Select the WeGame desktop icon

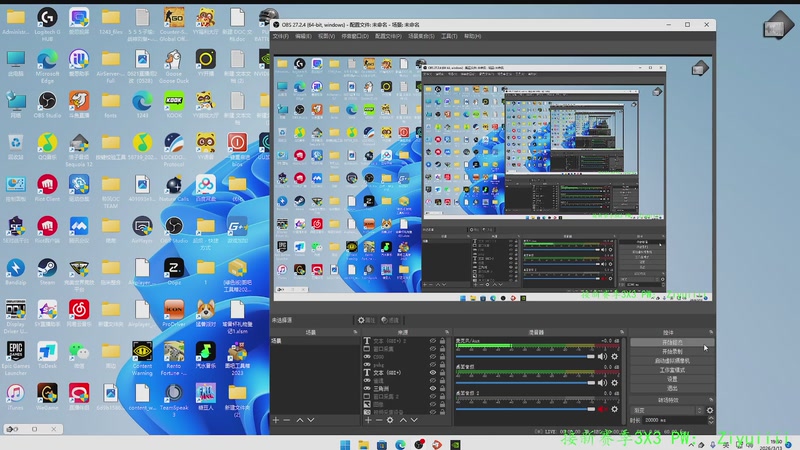pos(47,397)
